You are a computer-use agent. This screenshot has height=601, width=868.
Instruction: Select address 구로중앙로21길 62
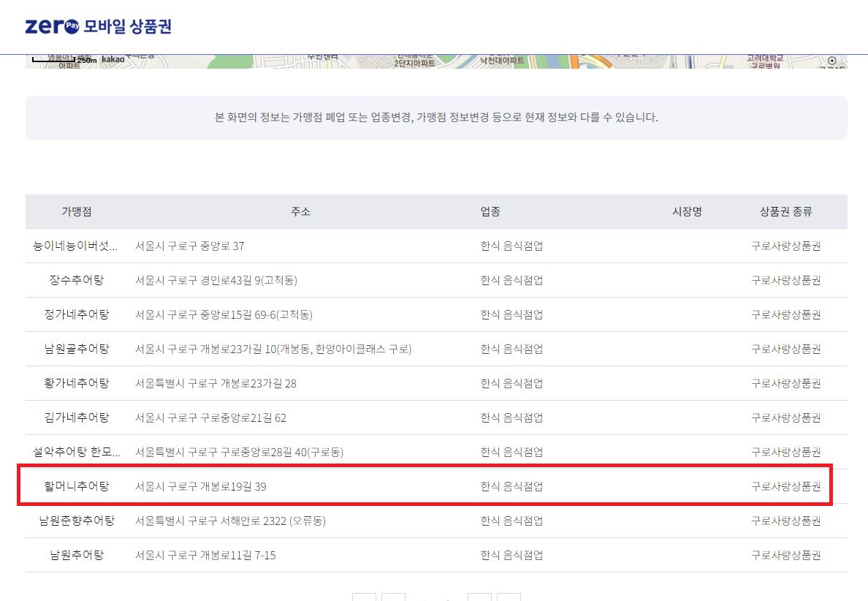[x=211, y=417]
